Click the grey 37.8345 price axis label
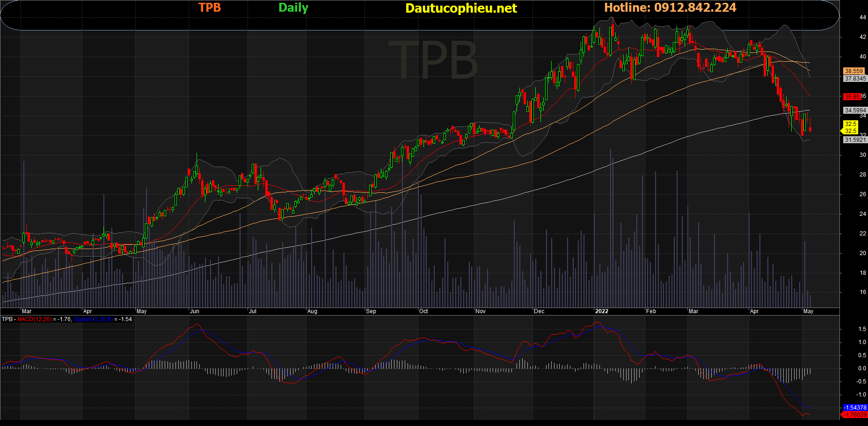 pos(855,79)
